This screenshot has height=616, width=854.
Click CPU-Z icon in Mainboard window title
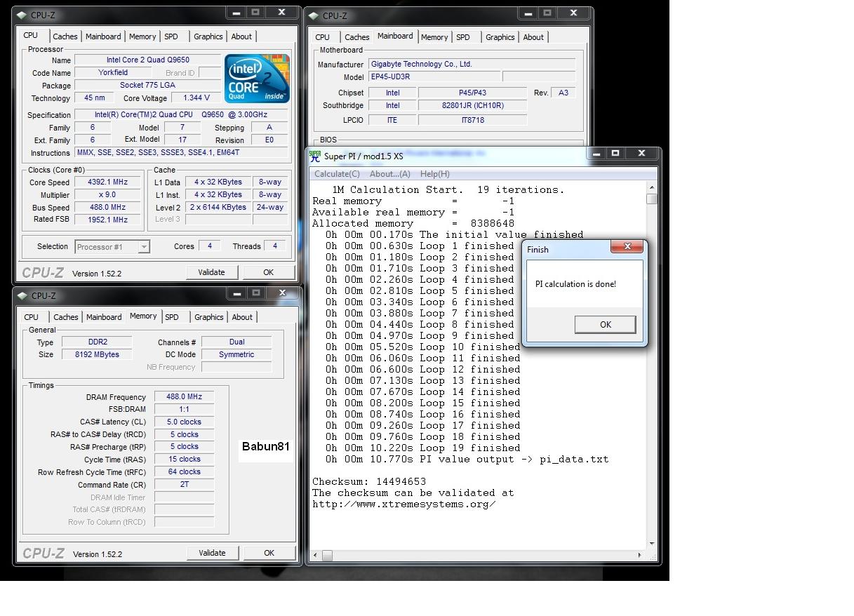(314, 15)
